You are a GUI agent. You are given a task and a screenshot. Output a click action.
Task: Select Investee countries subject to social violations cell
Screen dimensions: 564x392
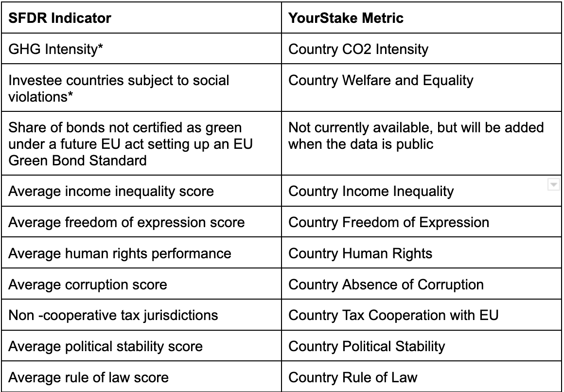point(141,88)
